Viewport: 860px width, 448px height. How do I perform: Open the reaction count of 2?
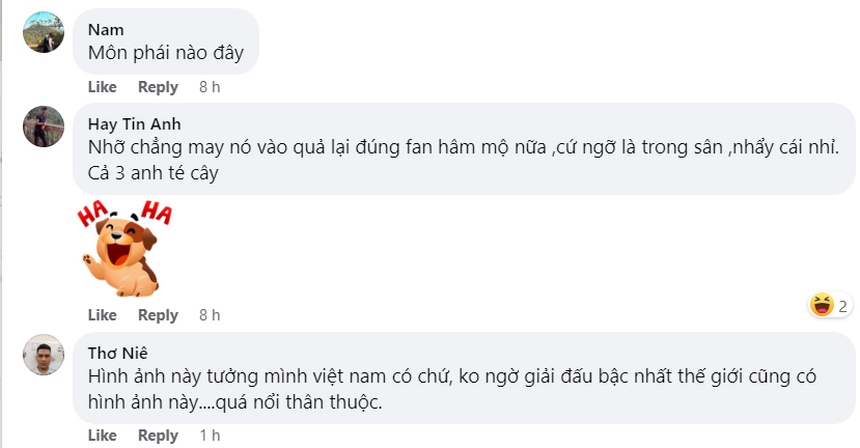[x=843, y=306]
